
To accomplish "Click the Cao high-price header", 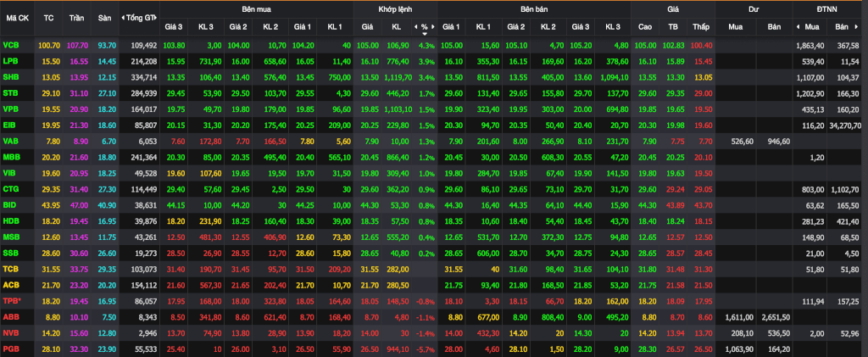I will click(645, 26).
